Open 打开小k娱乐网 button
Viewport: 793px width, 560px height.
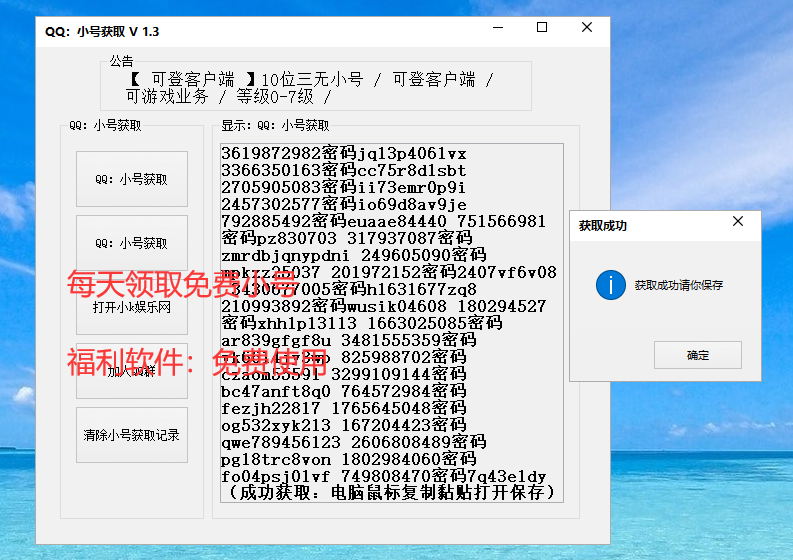[x=131, y=307]
